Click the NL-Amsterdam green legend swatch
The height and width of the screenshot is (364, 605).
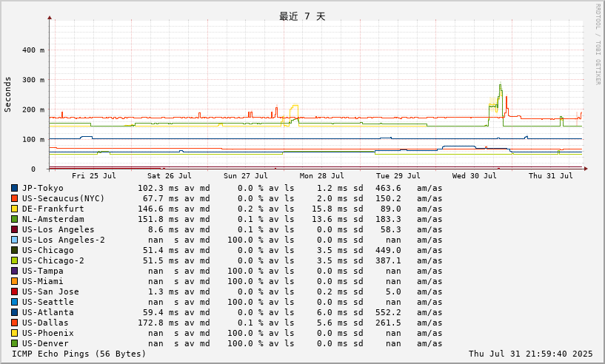click(14, 220)
